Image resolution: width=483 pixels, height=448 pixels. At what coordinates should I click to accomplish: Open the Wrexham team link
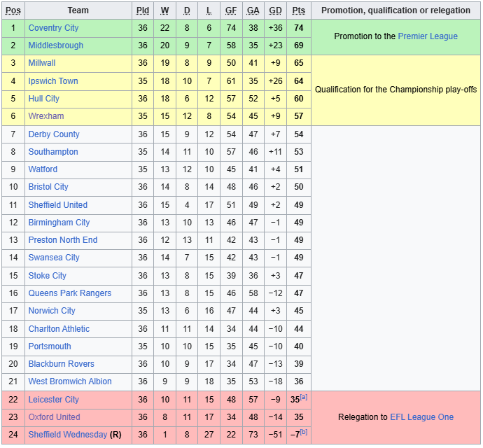point(45,116)
